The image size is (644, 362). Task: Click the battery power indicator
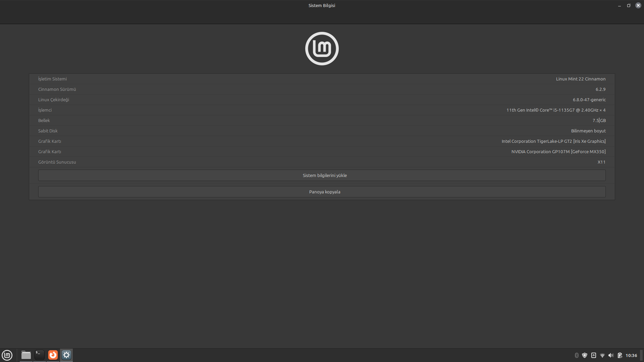tap(620, 355)
